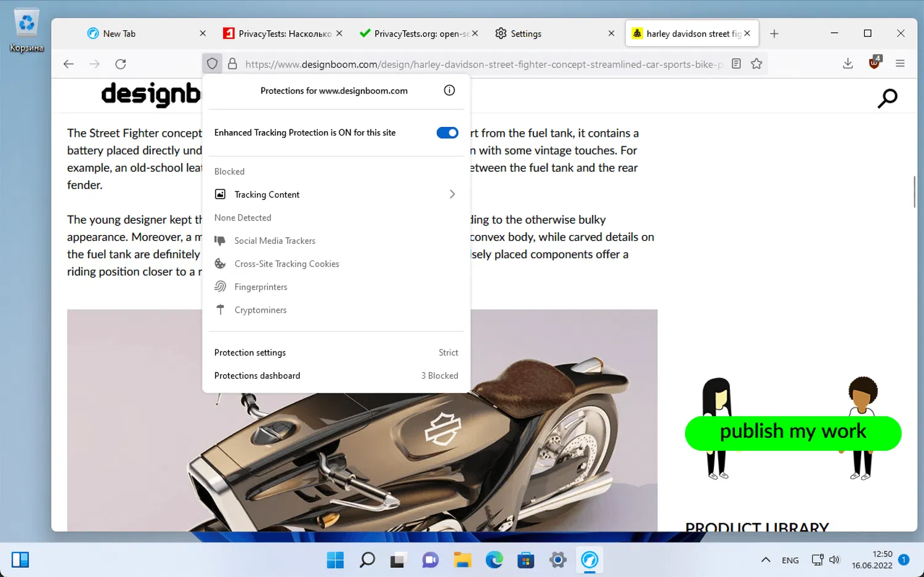Open the Chat app on the taskbar
This screenshot has width=924, height=577.
pos(430,560)
